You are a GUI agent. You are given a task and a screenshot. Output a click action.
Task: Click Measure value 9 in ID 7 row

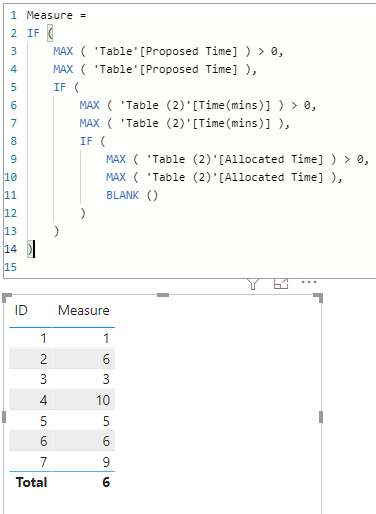[x=106, y=462]
